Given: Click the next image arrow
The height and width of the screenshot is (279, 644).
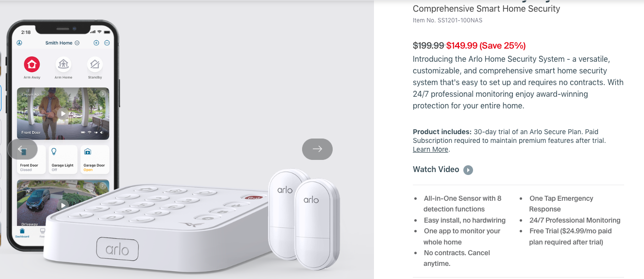Looking at the screenshot, I should pos(317,149).
